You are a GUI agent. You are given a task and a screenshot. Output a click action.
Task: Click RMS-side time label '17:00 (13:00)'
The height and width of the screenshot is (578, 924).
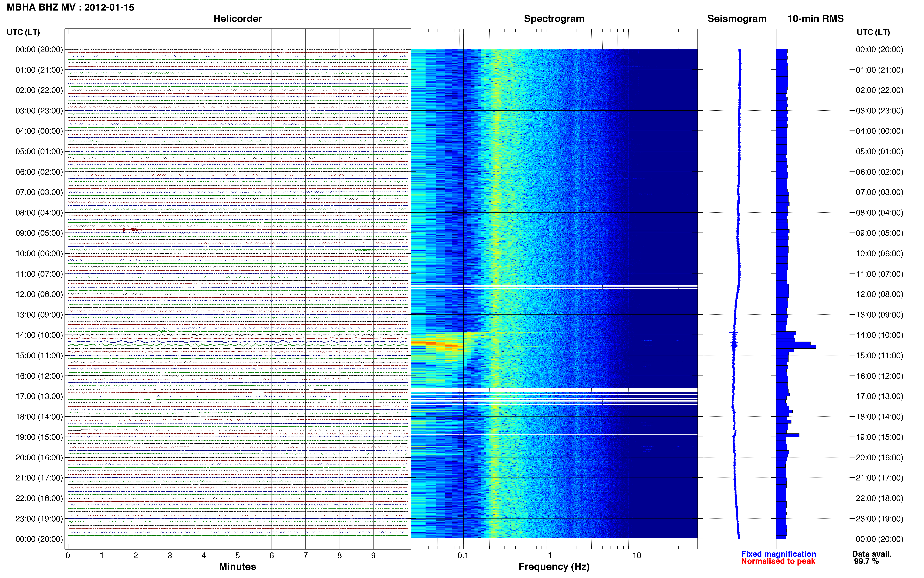[x=879, y=396]
